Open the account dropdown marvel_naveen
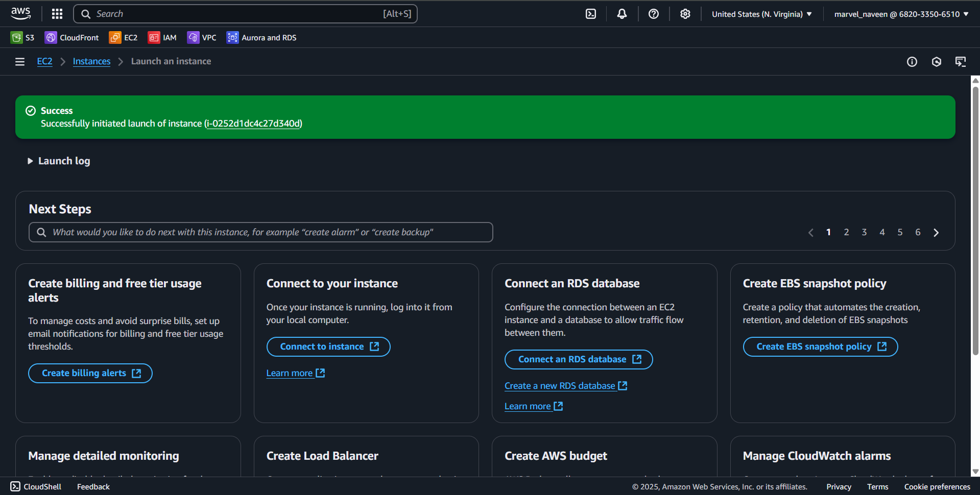The height and width of the screenshot is (495, 980). [x=901, y=14]
